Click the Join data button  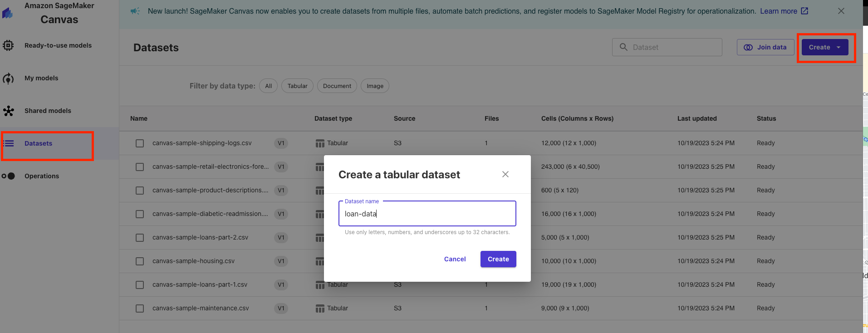coord(765,47)
